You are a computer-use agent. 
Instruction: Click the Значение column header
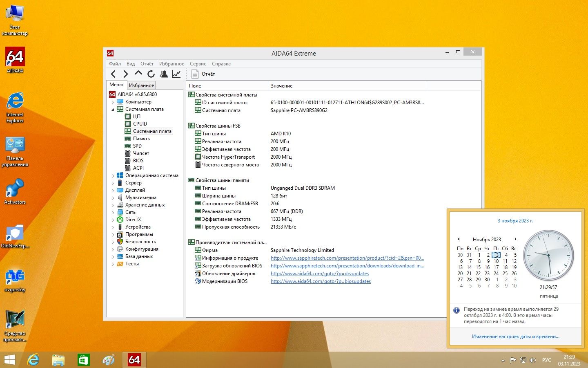pos(347,86)
